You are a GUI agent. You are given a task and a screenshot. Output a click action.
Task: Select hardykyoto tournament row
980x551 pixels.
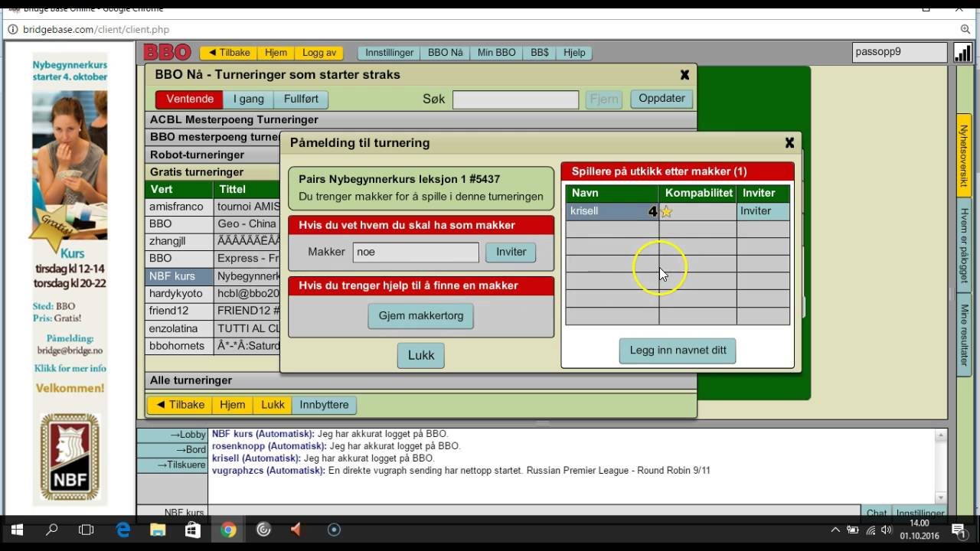[213, 294]
